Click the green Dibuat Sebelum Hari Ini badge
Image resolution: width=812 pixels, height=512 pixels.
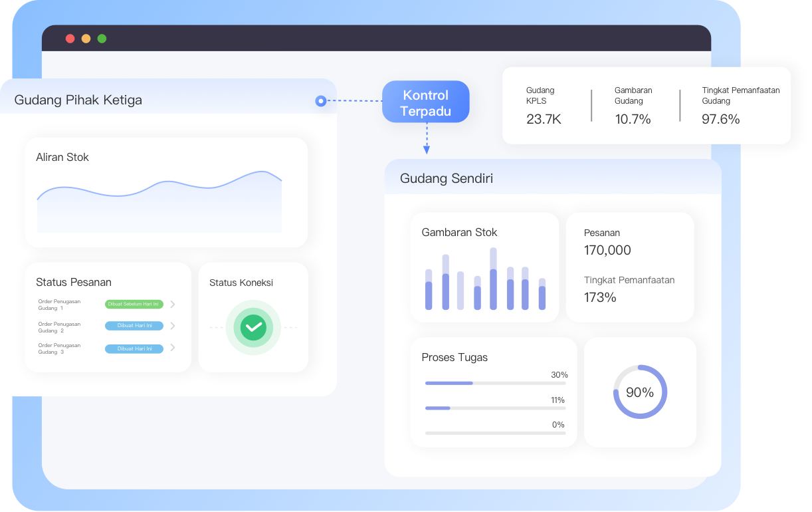tap(134, 305)
